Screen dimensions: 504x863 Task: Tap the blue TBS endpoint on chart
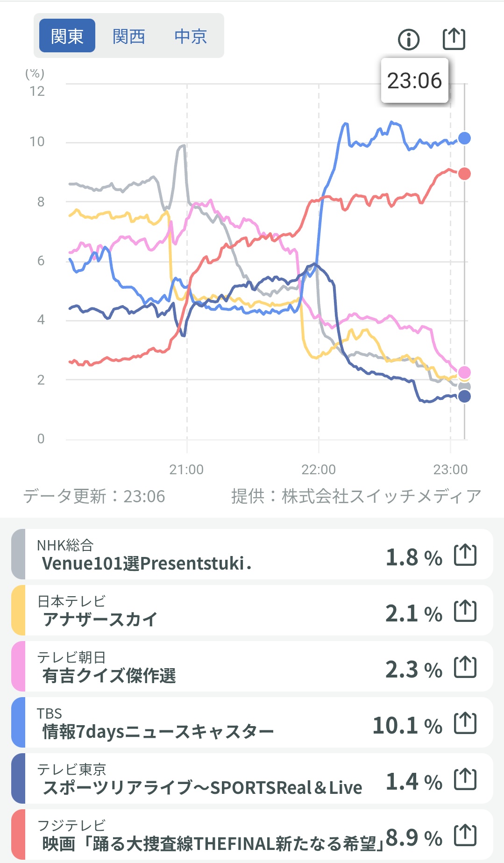(464, 138)
